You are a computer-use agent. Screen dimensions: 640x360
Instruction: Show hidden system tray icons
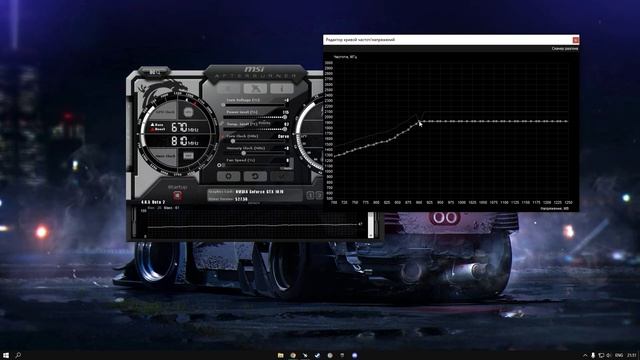pos(584,356)
